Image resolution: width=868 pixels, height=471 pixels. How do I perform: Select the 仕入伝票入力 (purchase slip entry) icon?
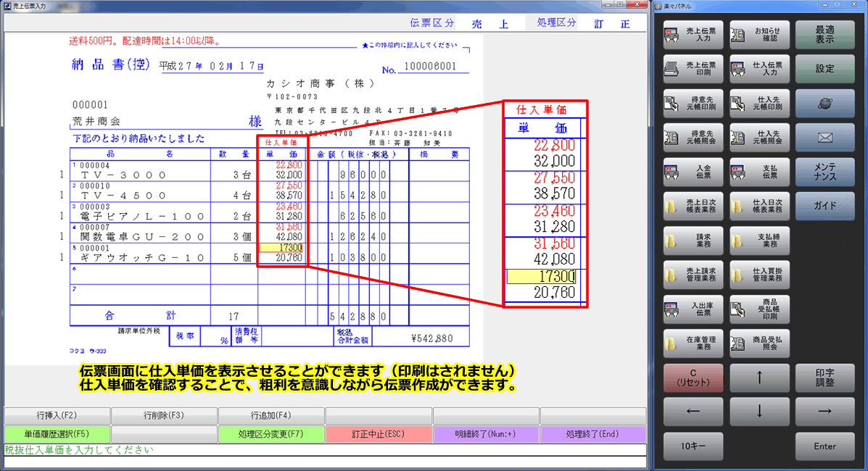[759, 69]
